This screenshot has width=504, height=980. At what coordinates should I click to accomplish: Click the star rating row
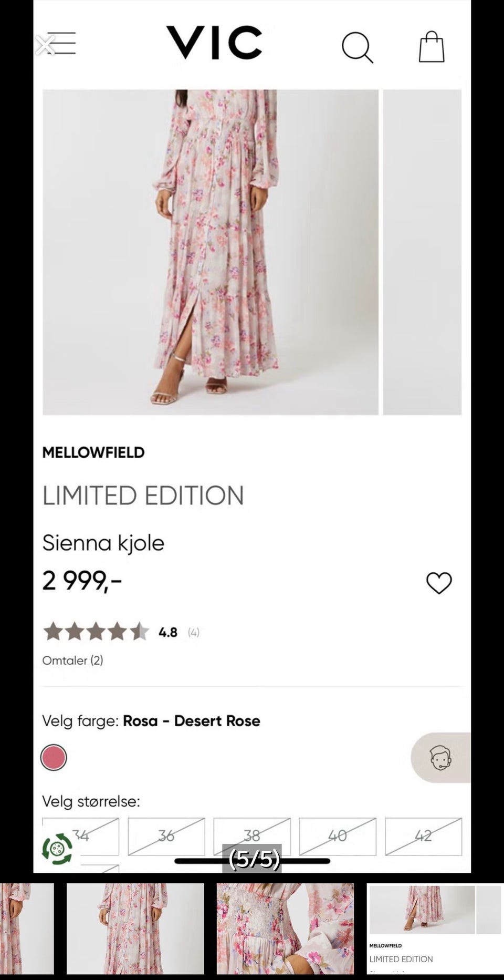(121, 632)
